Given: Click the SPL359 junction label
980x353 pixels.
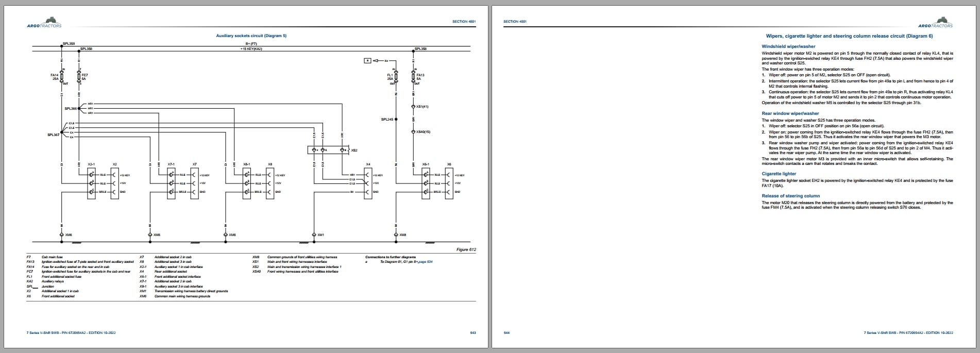Looking at the screenshot, I should click(69, 44).
